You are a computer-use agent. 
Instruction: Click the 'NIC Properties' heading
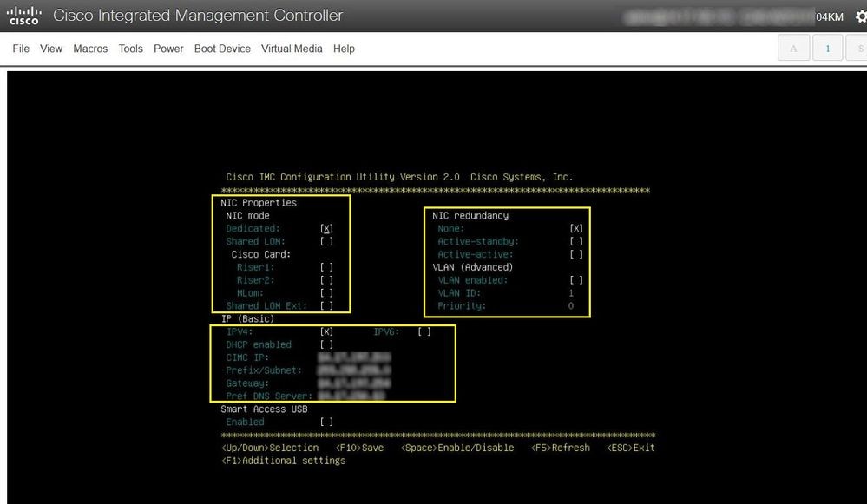pos(259,203)
